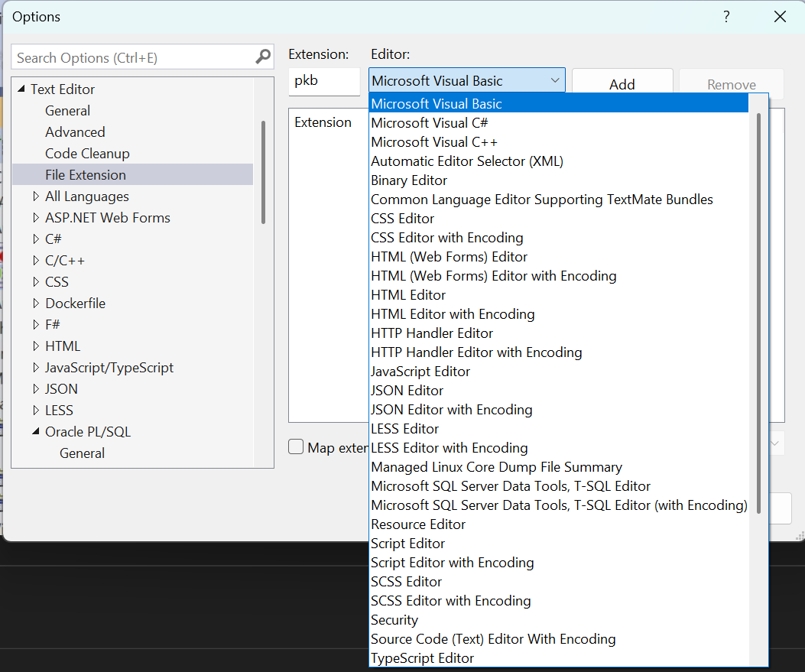The image size is (805, 672).
Task: Select T-SQL Editor without encoding
Action: (x=559, y=486)
